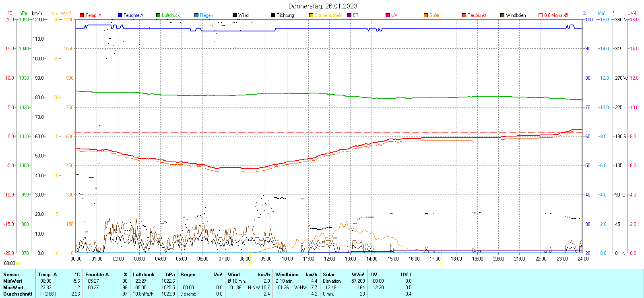The width and height of the screenshot is (644, 298).
Task: Click the pink UV legend swatch
Action: (388, 15)
